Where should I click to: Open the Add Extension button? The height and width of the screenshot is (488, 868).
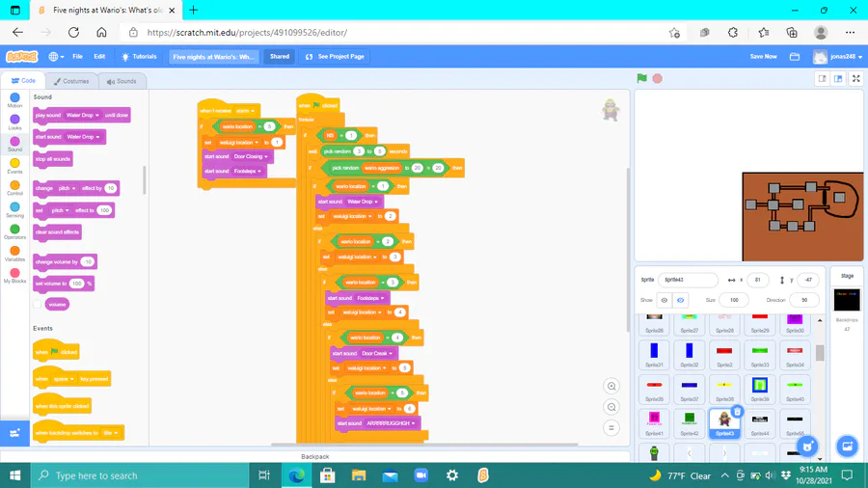(14, 433)
